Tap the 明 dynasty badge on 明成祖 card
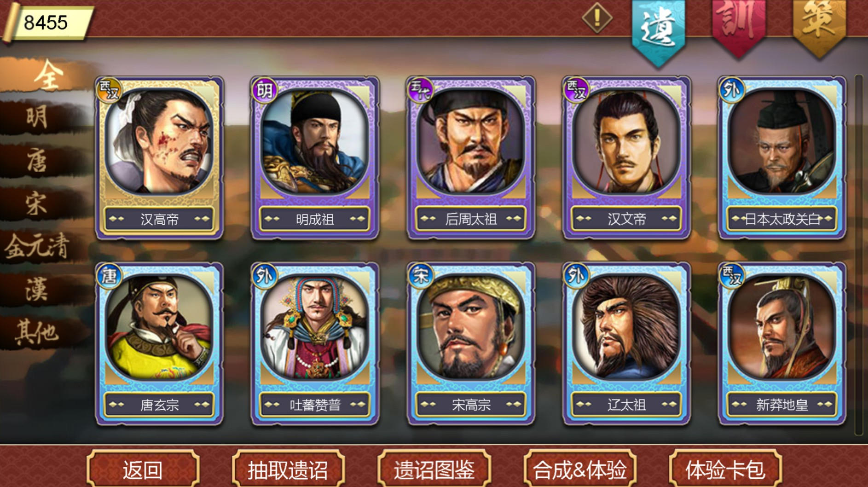 (264, 90)
